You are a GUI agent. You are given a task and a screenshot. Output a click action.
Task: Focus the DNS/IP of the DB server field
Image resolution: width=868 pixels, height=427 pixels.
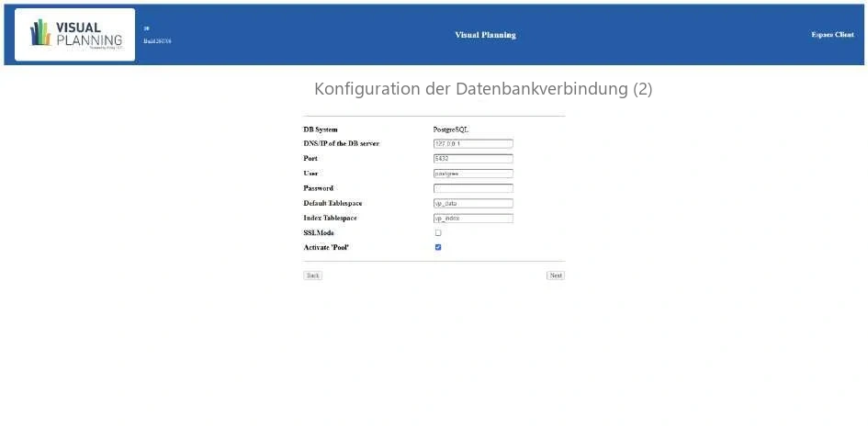tap(473, 144)
